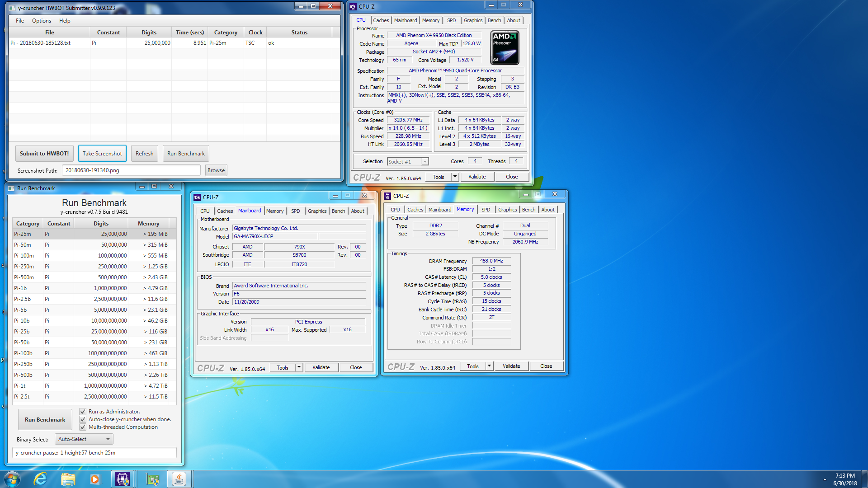Screen dimensions: 868x488
Task: Open Memory tab in Mainboard CPU-Z window
Action: click(x=275, y=211)
